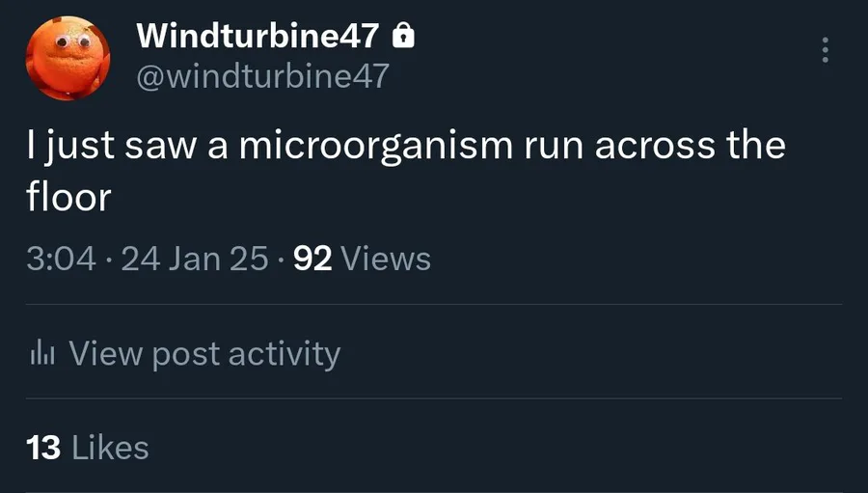Open the orange googly-eyed profile picture

tap(65, 57)
